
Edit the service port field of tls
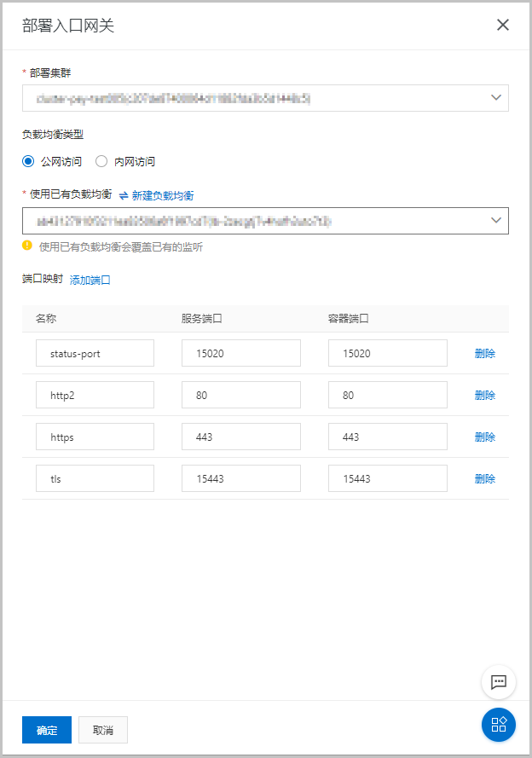(241, 478)
